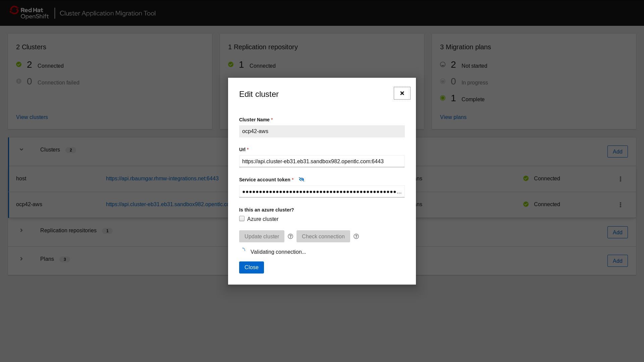
Task: Click inside the Url input field
Action: click(322, 161)
